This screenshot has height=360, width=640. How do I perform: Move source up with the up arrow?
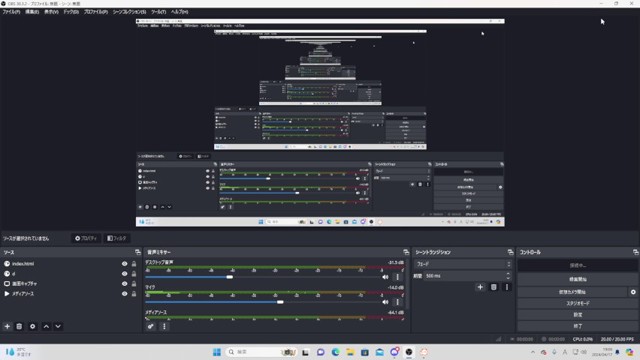[x=46, y=327]
